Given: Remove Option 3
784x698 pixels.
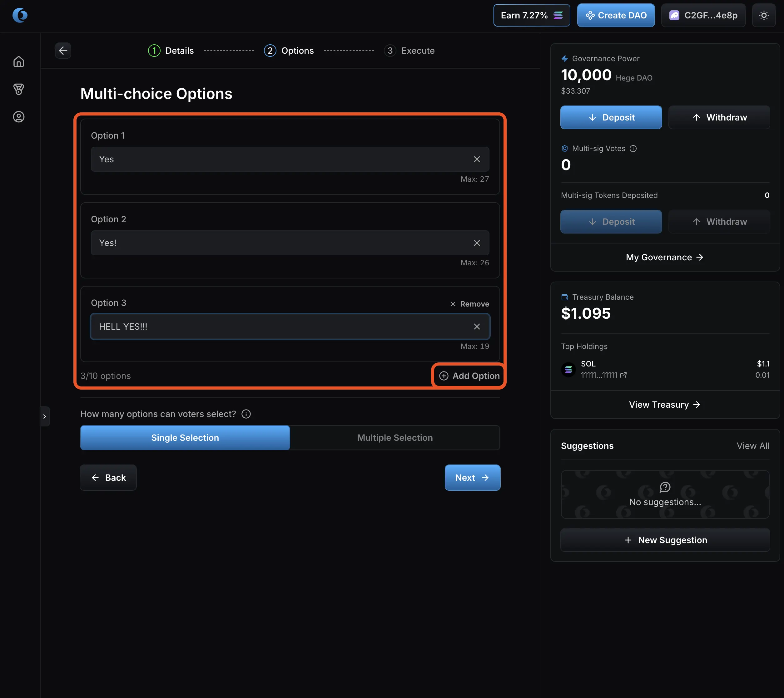Looking at the screenshot, I should click(470, 304).
